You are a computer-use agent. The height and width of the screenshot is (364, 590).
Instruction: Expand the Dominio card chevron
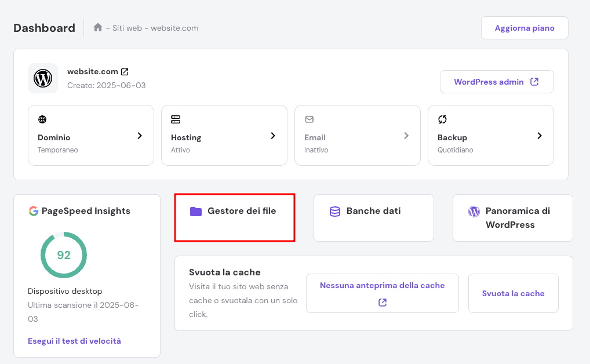(140, 135)
